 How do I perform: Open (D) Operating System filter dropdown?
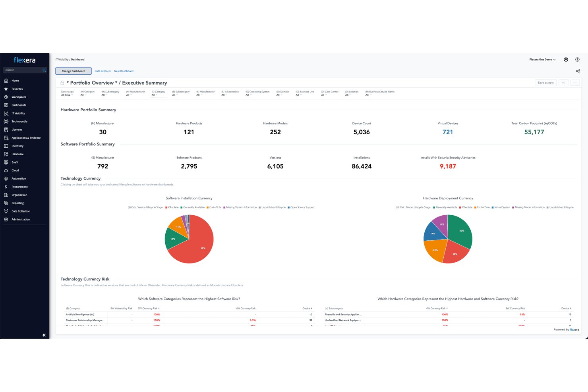(x=257, y=93)
